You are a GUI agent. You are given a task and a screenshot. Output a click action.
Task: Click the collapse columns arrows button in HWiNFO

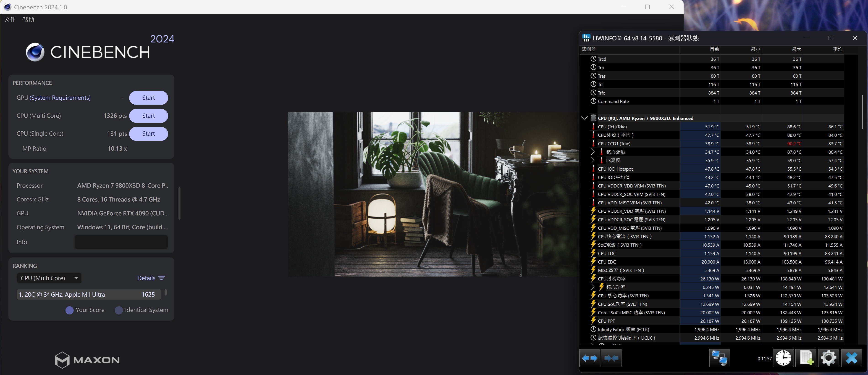click(611, 358)
